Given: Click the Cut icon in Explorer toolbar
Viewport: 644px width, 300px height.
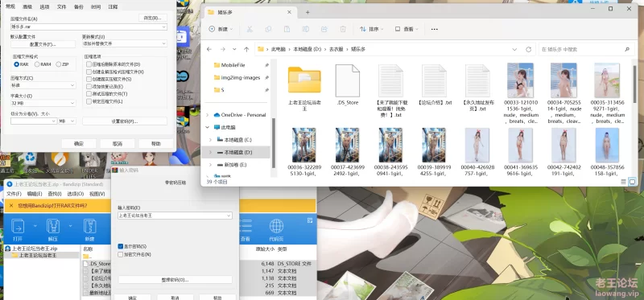Looking at the screenshot, I should [x=250, y=29].
